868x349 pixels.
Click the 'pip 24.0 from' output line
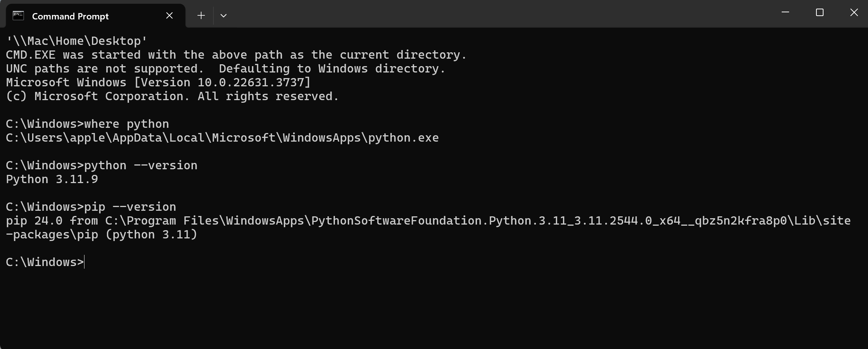(x=428, y=220)
